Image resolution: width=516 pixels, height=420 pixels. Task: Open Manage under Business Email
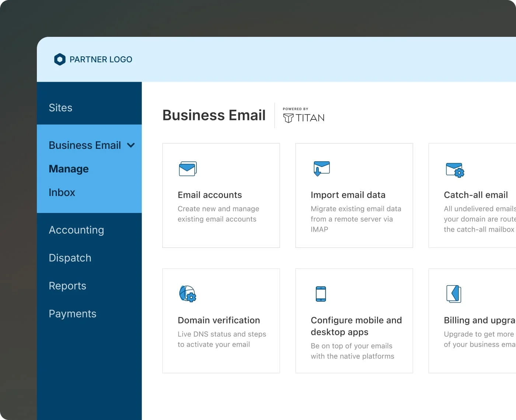69,169
